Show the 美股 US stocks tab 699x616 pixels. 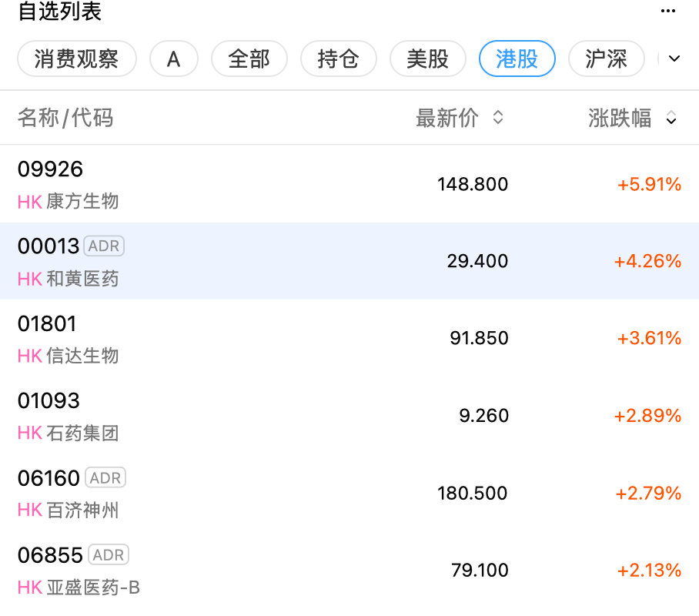(428, 59)
